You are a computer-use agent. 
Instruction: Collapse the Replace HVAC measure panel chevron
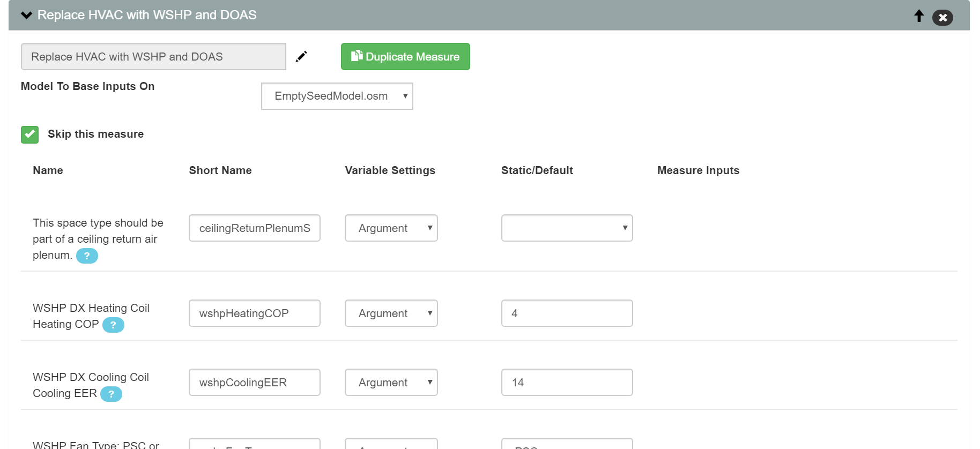point(26,15)
